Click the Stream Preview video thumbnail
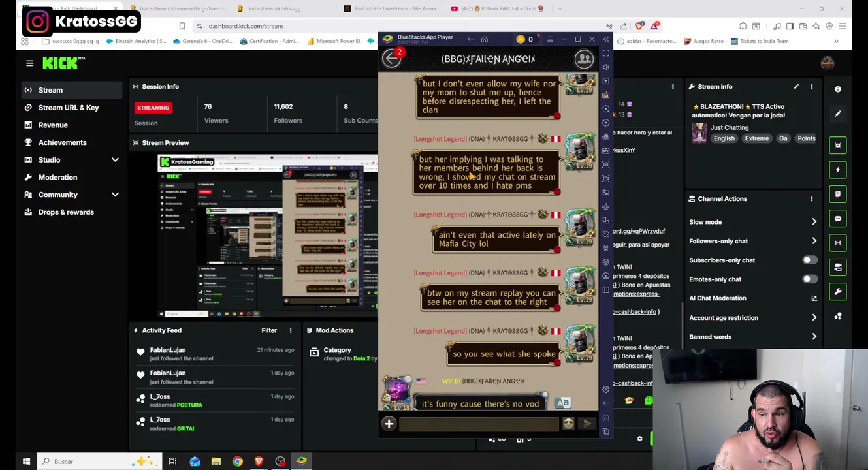The image size is (868, 470). click(x=267, y=236)
